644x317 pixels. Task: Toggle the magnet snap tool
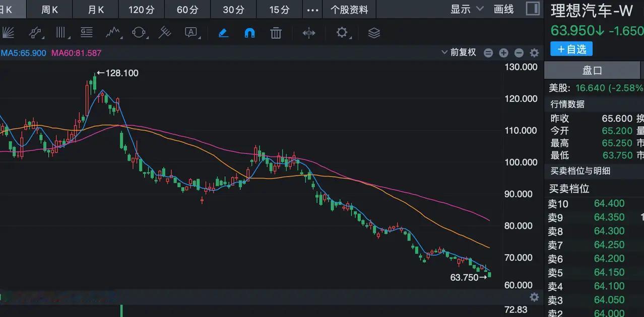point(249,32)
